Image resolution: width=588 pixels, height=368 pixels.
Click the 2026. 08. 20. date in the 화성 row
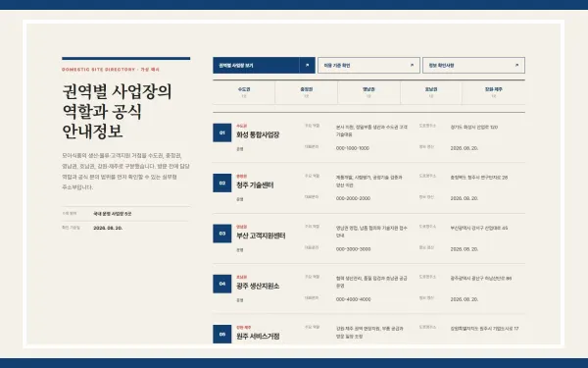pos(465,148)
